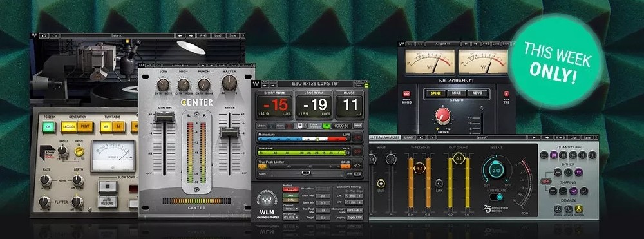Click the Auto Resume button
This screenshot has height=239, width=644.
pyautogui.click(x=108, y=201)
